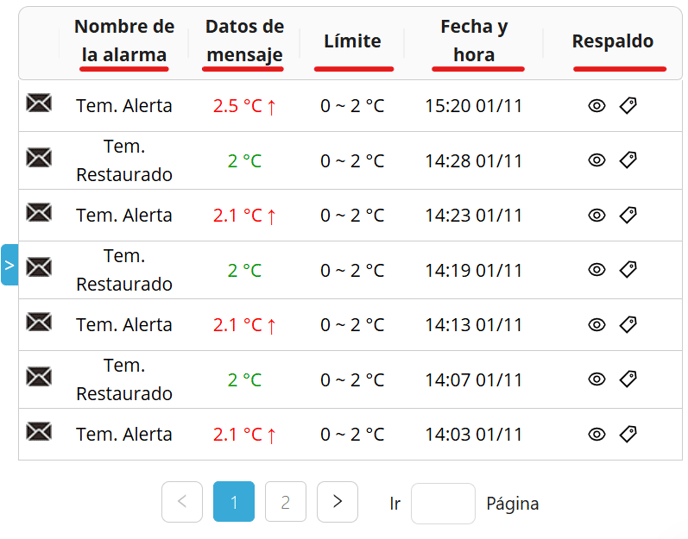
Task: Expand the blue side panel arrow
Action: coord(10,265)
